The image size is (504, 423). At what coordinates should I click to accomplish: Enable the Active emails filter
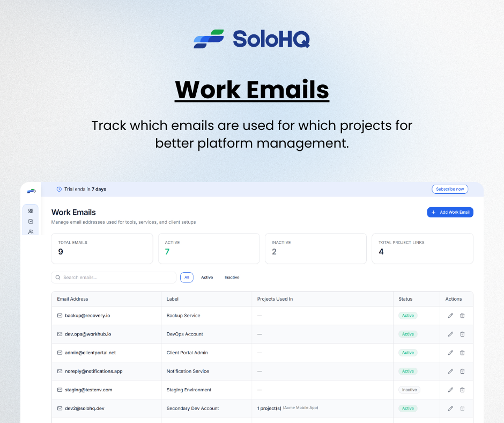pyautogui.click(x=207, y=277)
